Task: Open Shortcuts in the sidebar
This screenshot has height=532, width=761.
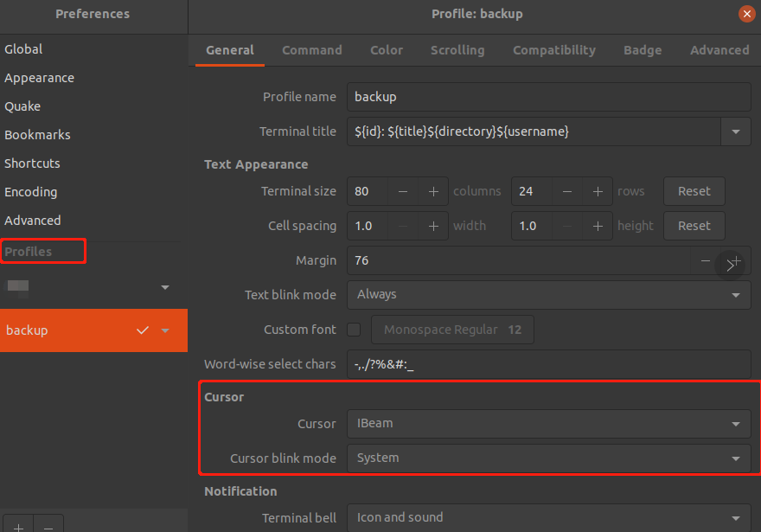Action: pyautogui.click(x=32, y=163)
